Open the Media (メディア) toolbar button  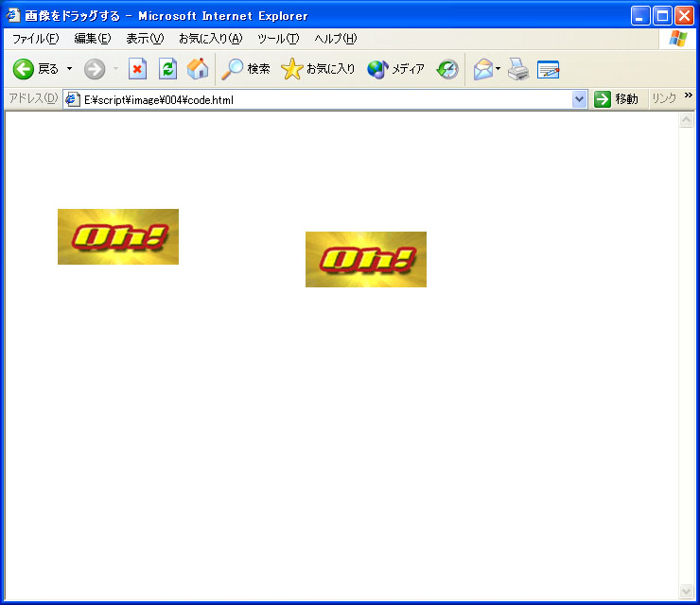coord(396,69)
